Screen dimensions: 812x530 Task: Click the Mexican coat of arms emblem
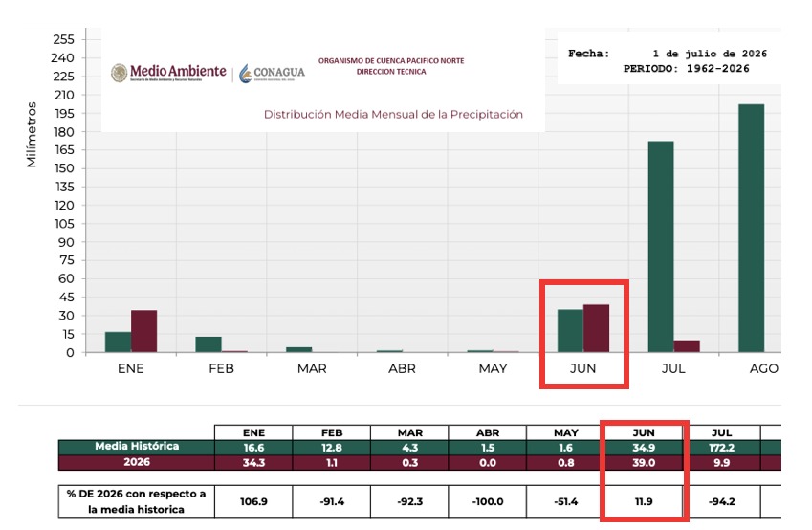click(120, 73)
